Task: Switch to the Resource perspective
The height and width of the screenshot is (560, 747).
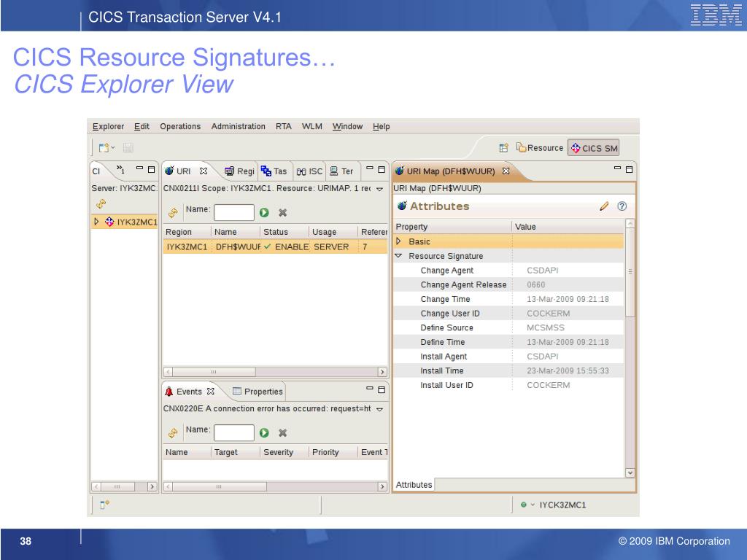Action: [540, 147]
